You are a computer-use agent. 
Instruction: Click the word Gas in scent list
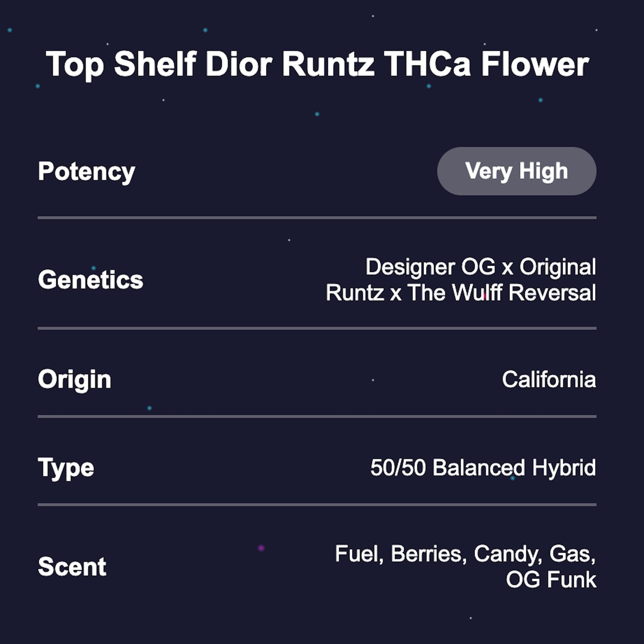point(571,554)
